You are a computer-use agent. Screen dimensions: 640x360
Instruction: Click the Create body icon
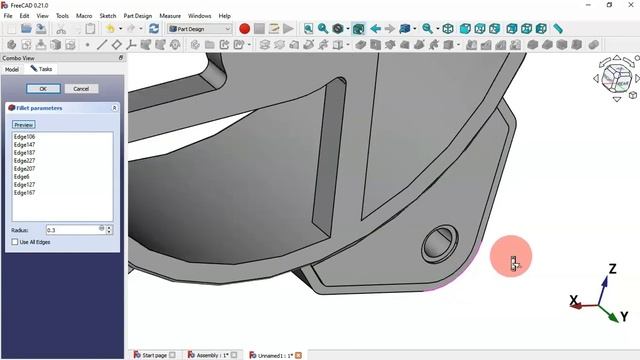click(x=12, y=44)
